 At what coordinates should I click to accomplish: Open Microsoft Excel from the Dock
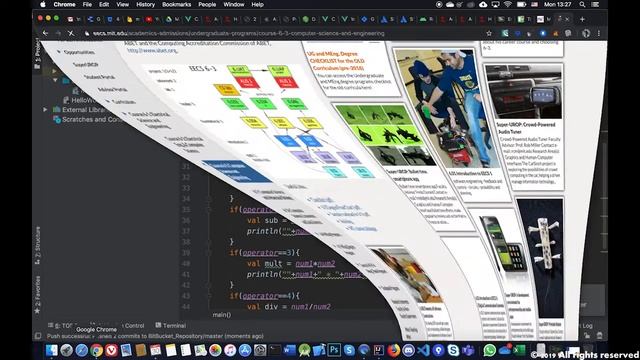pos(519,350)
